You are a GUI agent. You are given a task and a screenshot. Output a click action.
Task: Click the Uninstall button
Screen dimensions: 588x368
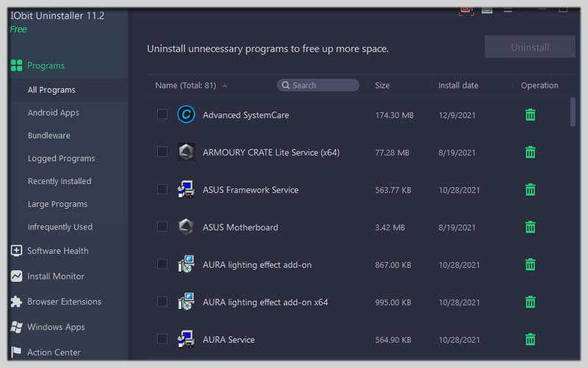pos(530,47)
